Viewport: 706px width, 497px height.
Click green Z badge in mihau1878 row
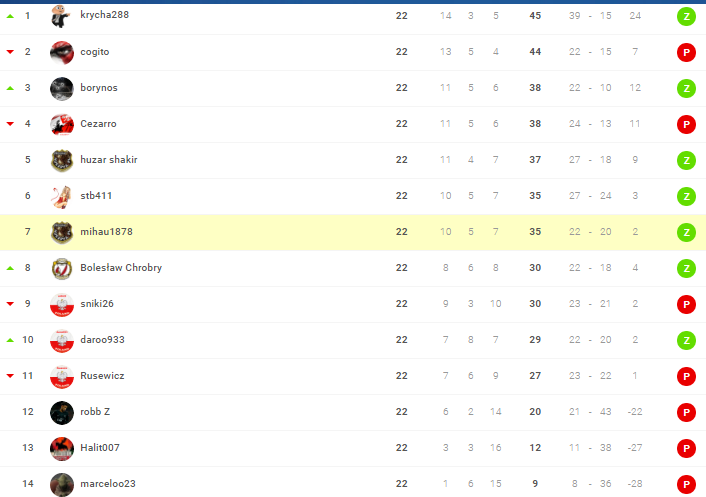tap(686, 232)
